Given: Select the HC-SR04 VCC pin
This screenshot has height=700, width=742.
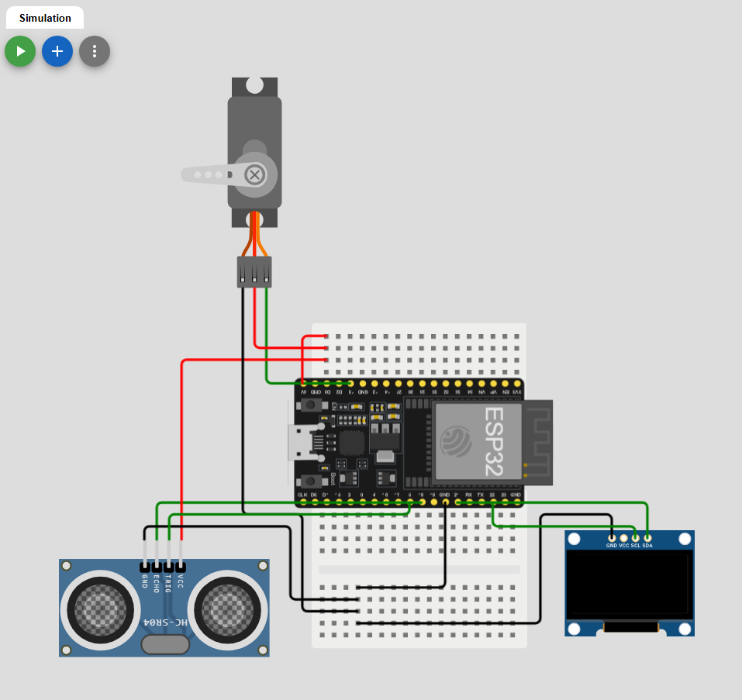Looking at the screenshot, I should [x=181, y=566].
